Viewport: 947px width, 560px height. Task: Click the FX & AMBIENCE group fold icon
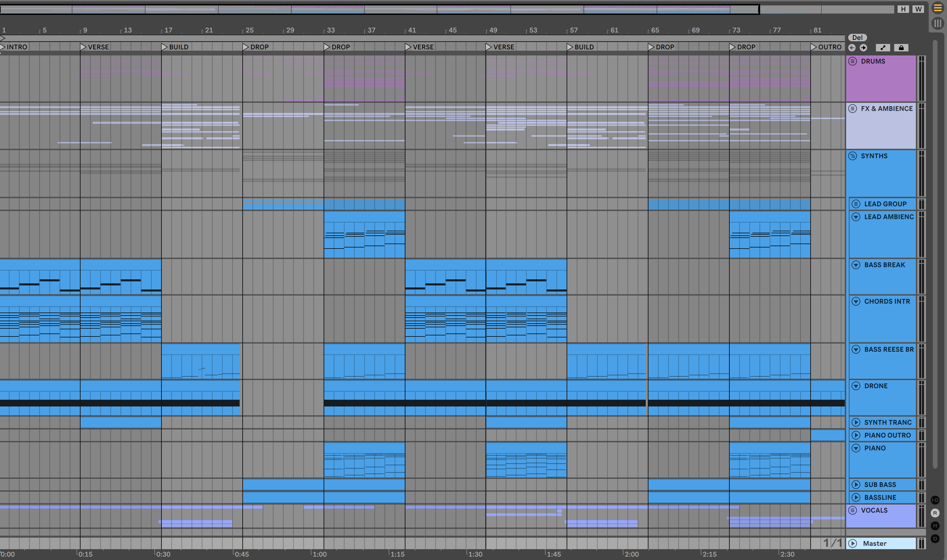coord(853,109)
